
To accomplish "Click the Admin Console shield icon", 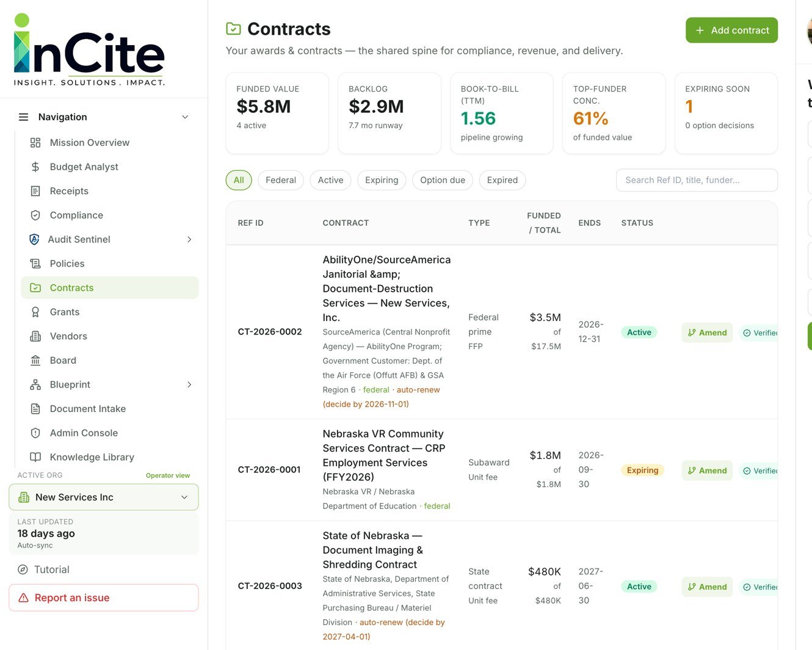I will [35, 433].
